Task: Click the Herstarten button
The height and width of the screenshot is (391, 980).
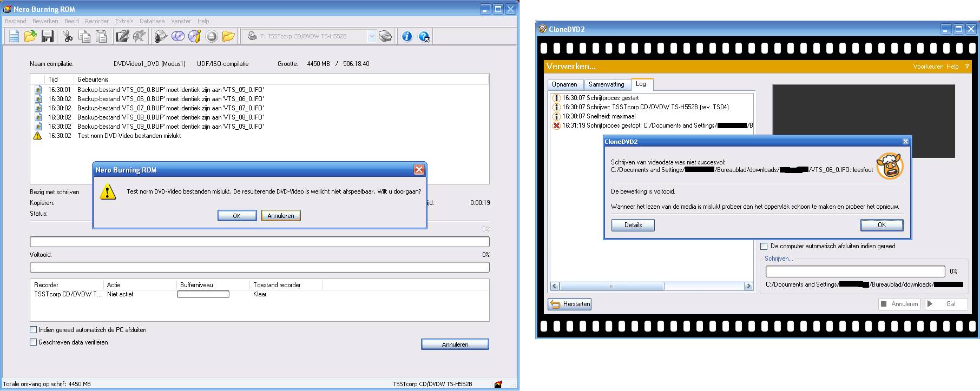Action: pyautogui.click(x=570, y=304)
